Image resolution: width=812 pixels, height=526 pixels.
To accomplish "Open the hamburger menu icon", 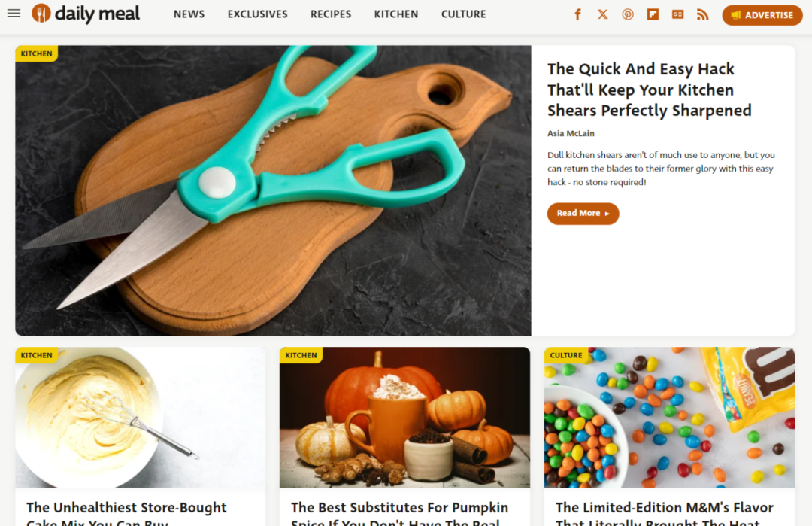I will (14, 14).
